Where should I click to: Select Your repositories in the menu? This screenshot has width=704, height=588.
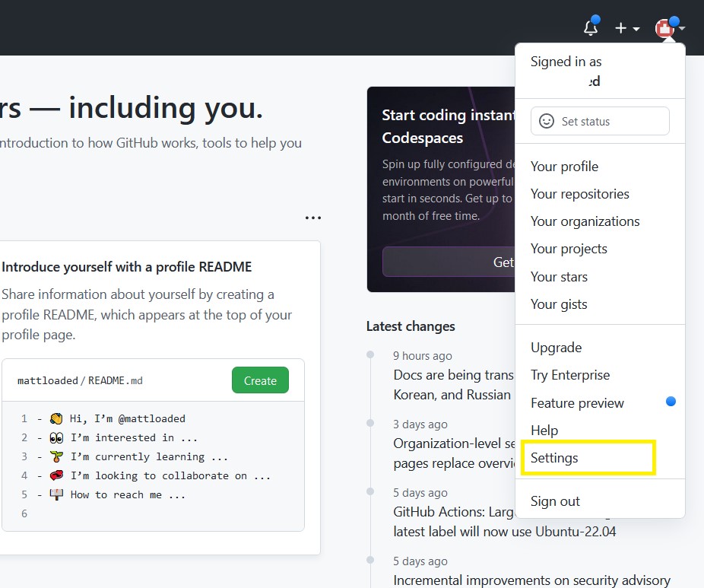[x=580, y=194]
